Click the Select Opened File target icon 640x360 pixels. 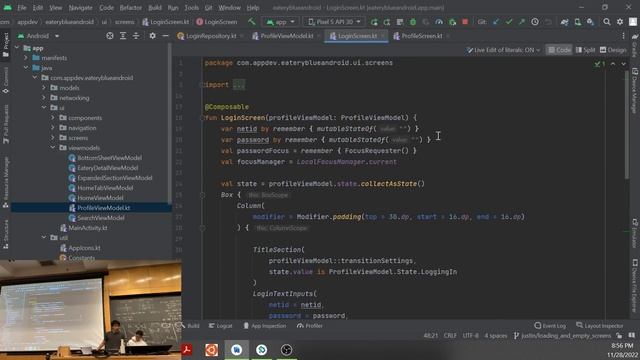click(110, 36)
